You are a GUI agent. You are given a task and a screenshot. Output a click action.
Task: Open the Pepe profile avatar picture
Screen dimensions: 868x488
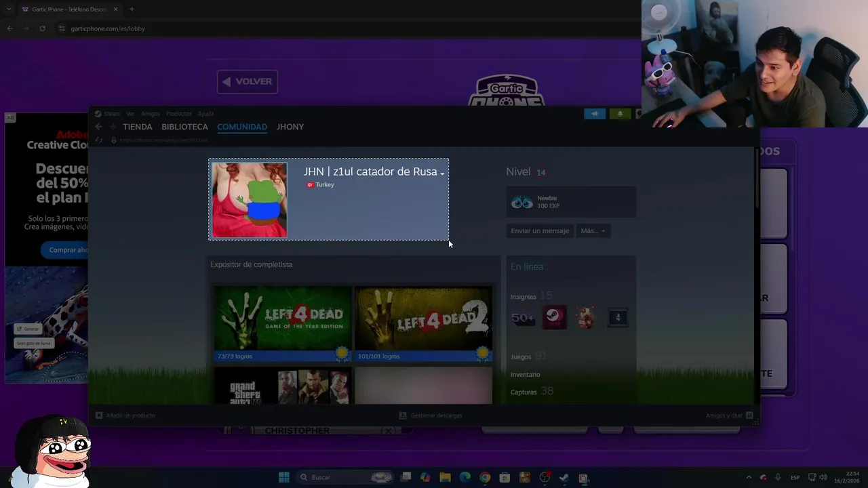point(250,200)
